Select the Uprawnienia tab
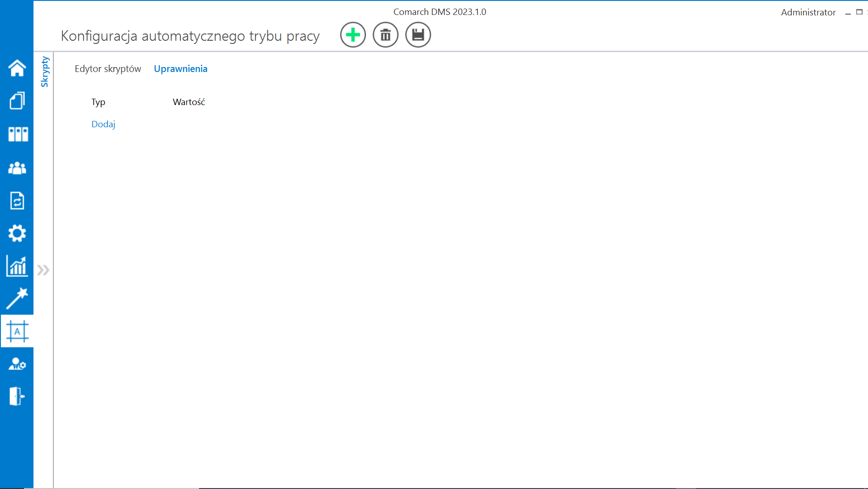 pos(180,69)
